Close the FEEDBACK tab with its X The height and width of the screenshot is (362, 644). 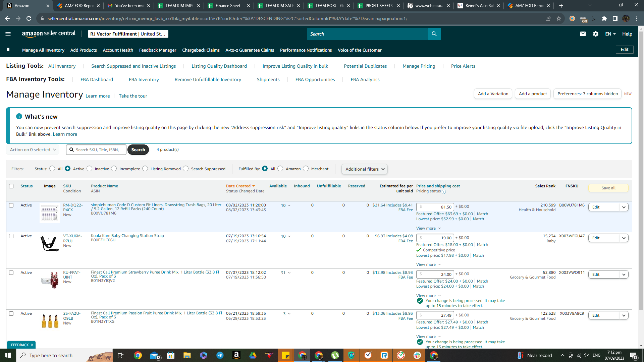(x=32, y=345)
